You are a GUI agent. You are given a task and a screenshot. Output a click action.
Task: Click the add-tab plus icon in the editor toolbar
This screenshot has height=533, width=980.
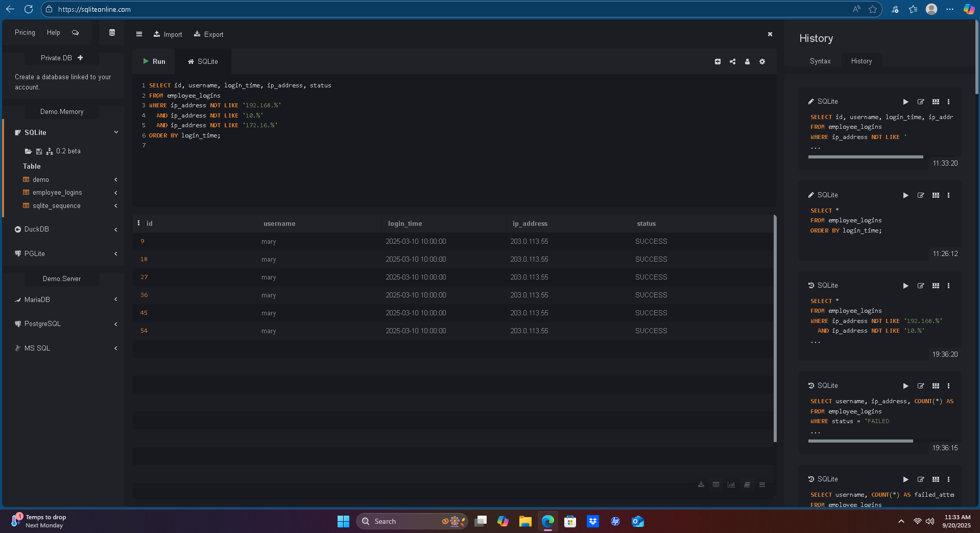718,61
